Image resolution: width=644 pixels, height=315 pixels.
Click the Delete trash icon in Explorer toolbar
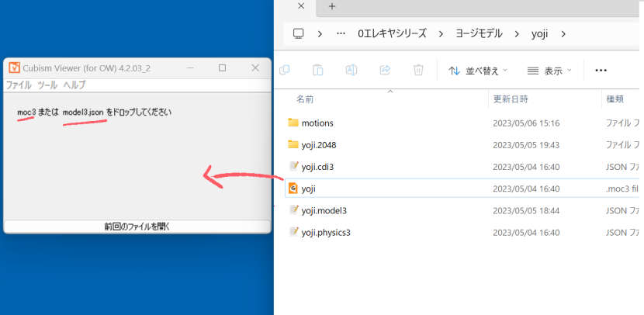coord(418,71)
